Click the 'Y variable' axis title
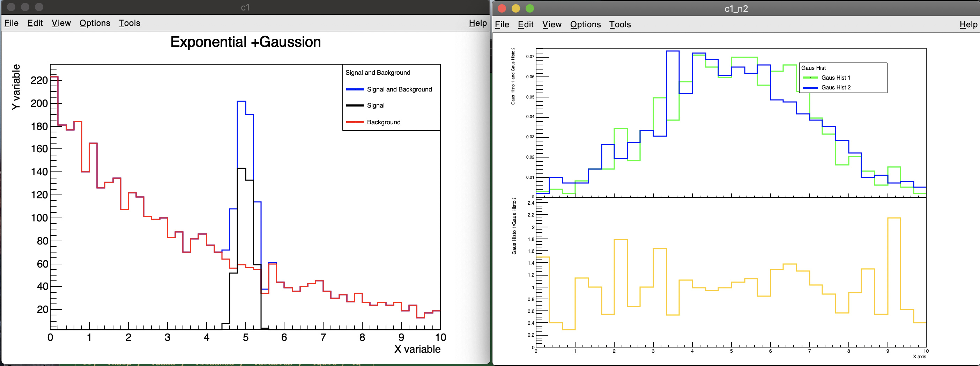The height and width of the screenshot is (366, 980). [x=16, y=87]
